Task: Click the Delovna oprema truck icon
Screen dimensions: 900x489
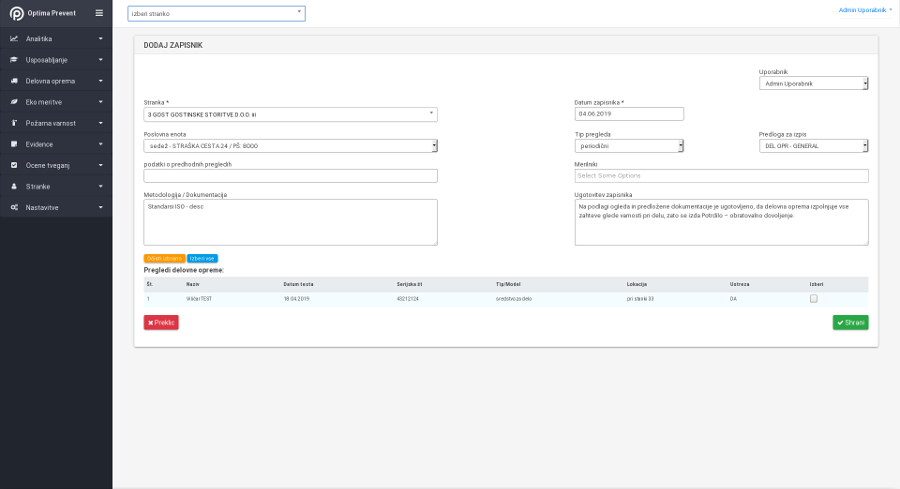Action: [x=14, y=81]
